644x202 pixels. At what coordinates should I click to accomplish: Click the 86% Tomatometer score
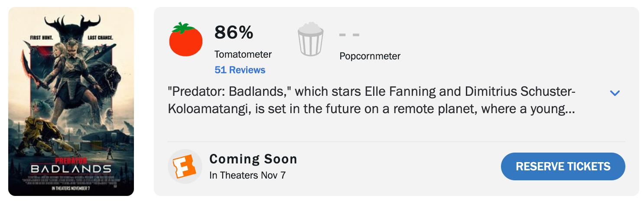tap(234, 33)
